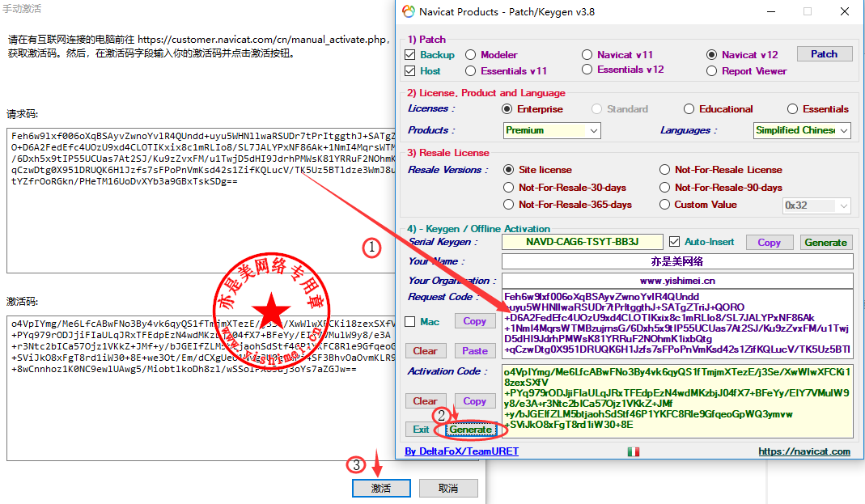Select the Report Viewer radio option
This screenshot has height=504, width=865.
711,70
